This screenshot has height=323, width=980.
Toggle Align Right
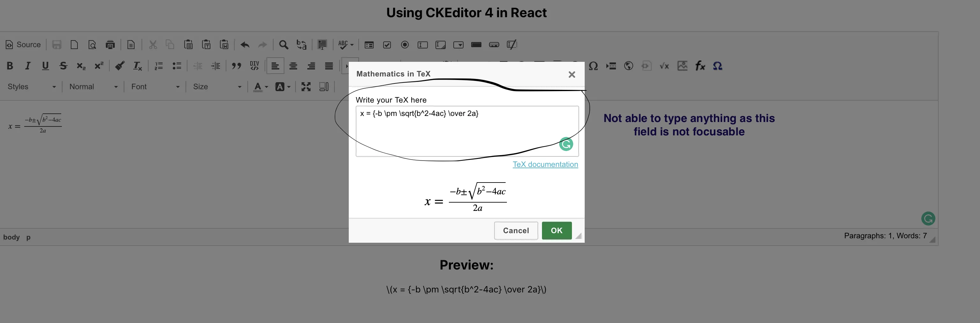pos(311,66)
